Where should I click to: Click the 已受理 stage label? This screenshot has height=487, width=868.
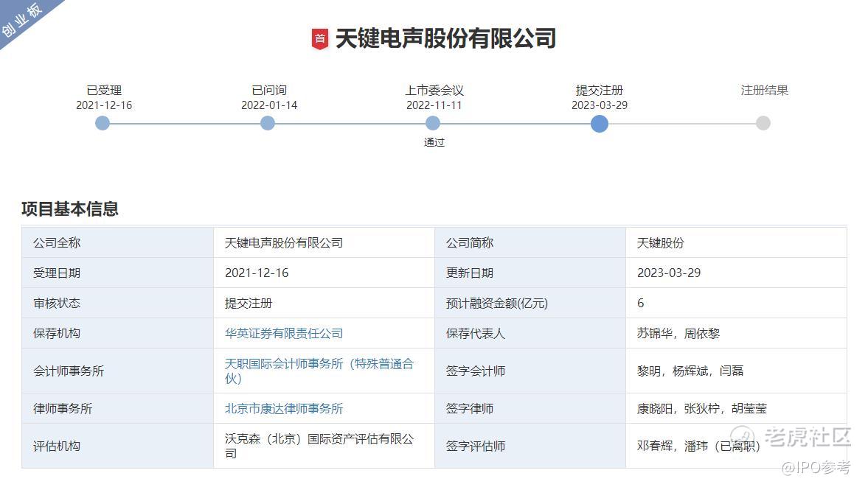click(x=104, y=90)
